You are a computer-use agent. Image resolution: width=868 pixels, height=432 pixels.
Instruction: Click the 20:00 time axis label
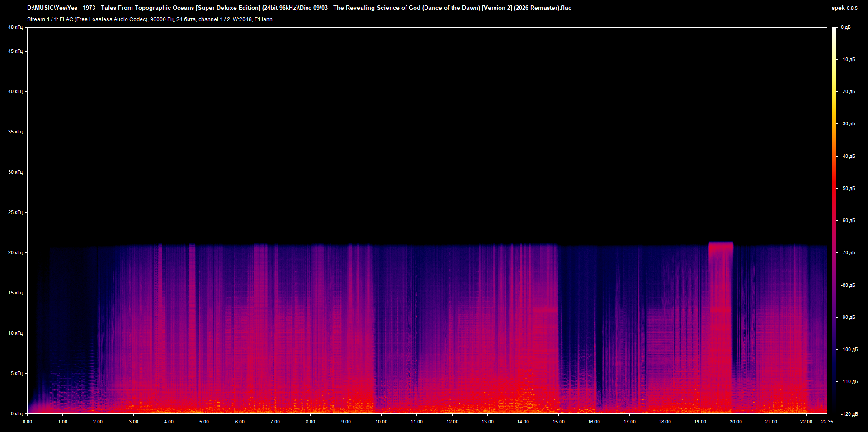736,422
